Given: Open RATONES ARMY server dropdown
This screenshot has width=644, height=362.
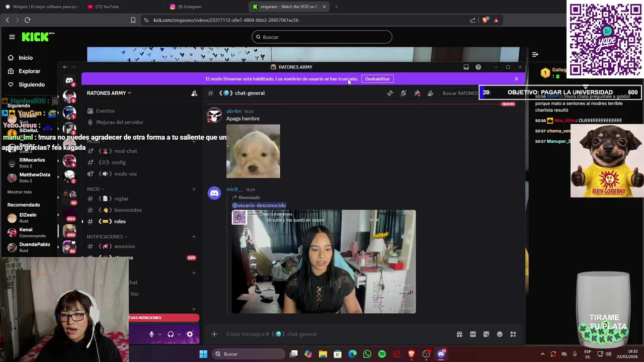Looking at the screenshot, I should point(109,93).
